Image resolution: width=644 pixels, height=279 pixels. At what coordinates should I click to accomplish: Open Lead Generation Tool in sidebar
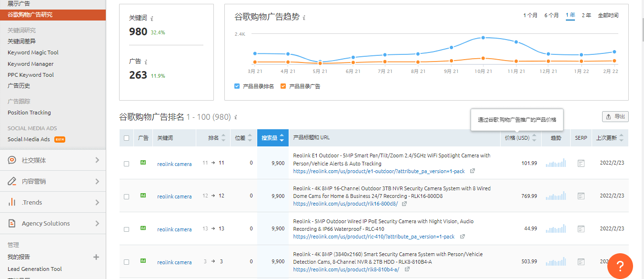click(35, 269)
